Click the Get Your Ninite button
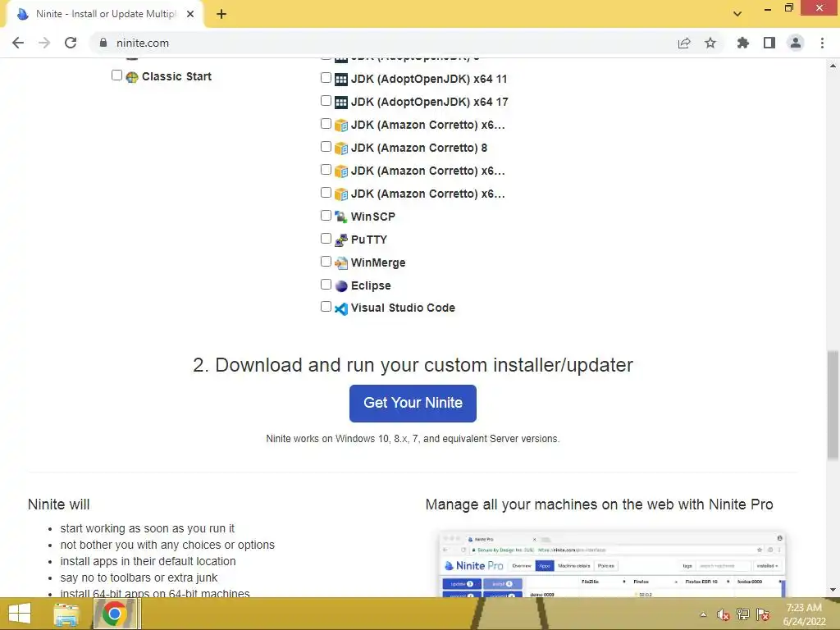This screenshot has width=840, height=630. click(x=413, y=404)
